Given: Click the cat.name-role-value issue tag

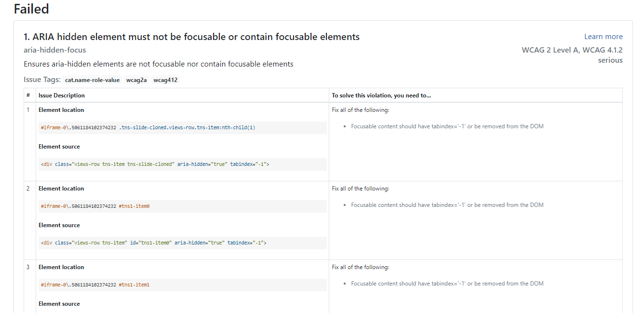Looking at the screenshot, I should click(x=92, y=80).
